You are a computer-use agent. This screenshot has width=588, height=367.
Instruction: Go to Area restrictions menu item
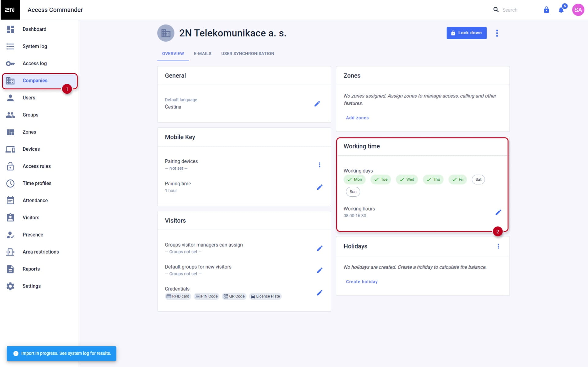(40, 252)
